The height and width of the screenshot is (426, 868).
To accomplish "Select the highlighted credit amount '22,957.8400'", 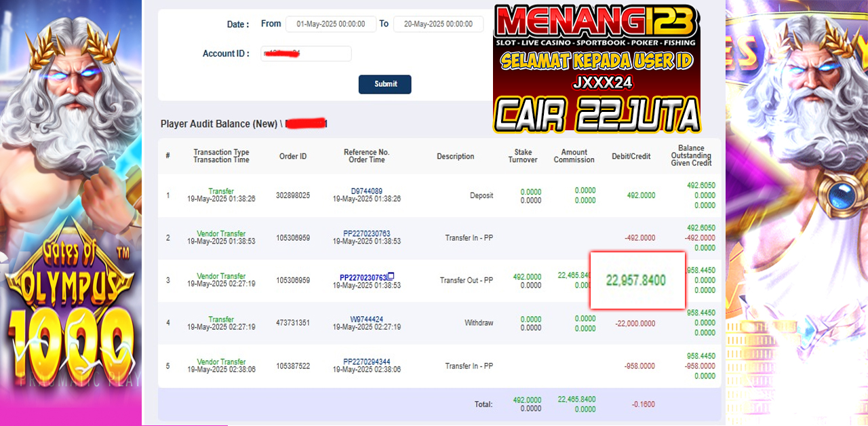I will coord(636,279).
